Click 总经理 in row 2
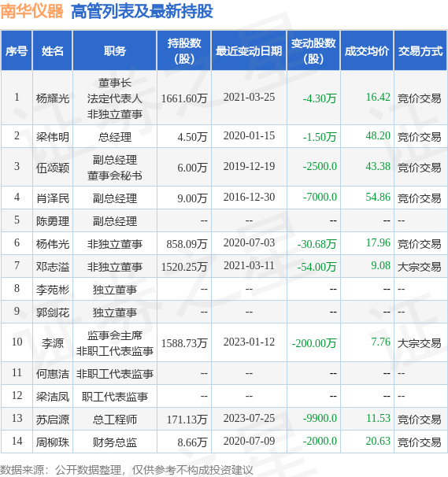Viewport: 448px width, 477px height. pos(115,137)
